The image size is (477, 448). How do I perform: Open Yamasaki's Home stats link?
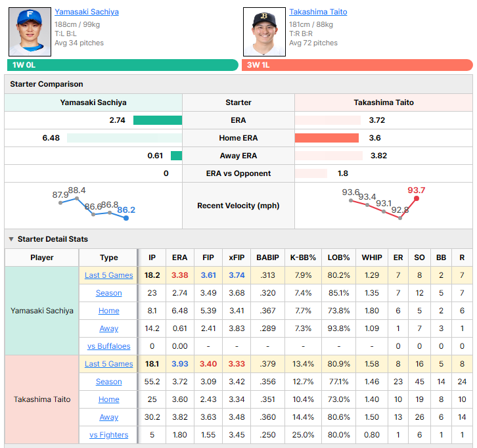click(x=109, y=311)
